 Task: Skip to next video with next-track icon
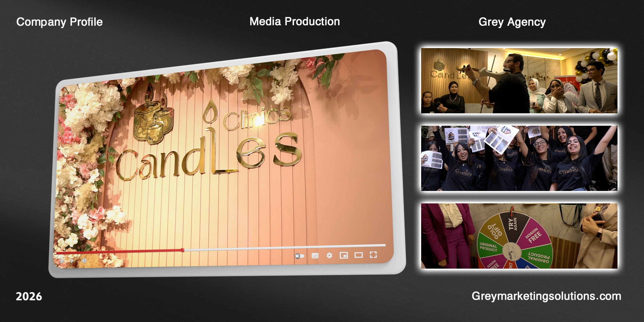coord(72,261)
